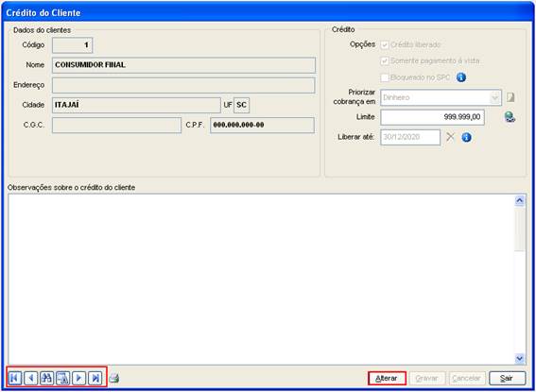Open the record list lookup icon
The image size is (536, 392).
click(x=63, y=378)
